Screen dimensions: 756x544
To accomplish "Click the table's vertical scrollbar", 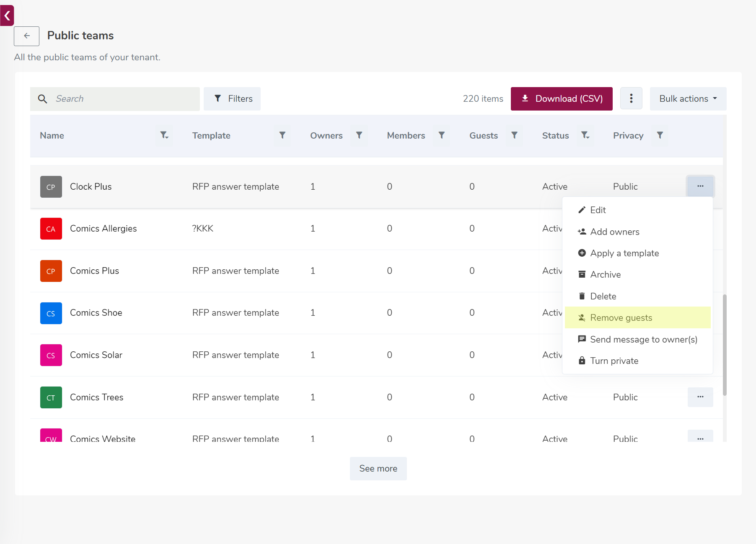I will click(x=725, y=345).
